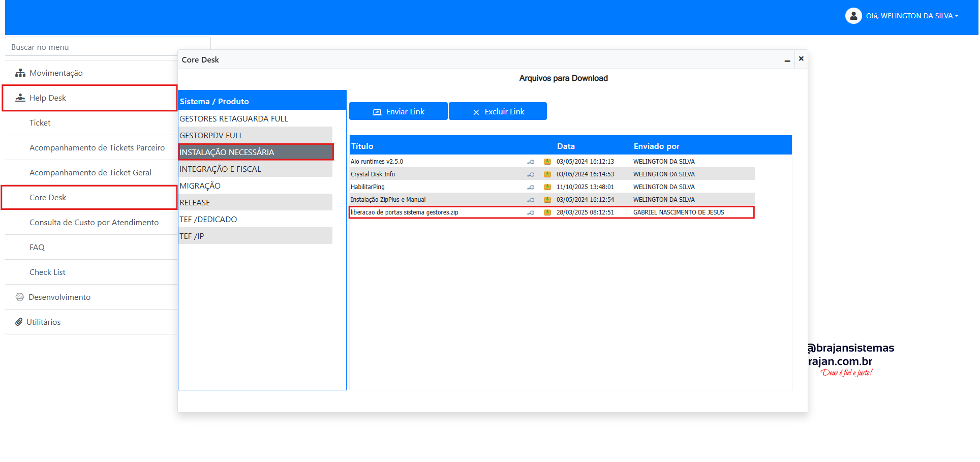Open the WELINGTON DA SILVA user dropdown
Viewport: 980px width, 462px height.
pos(912,16)
